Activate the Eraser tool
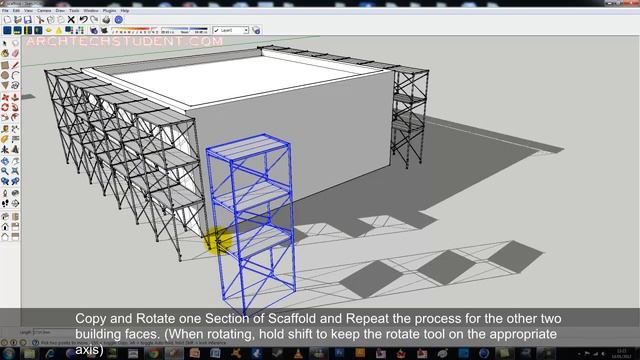 pos(15,53)
